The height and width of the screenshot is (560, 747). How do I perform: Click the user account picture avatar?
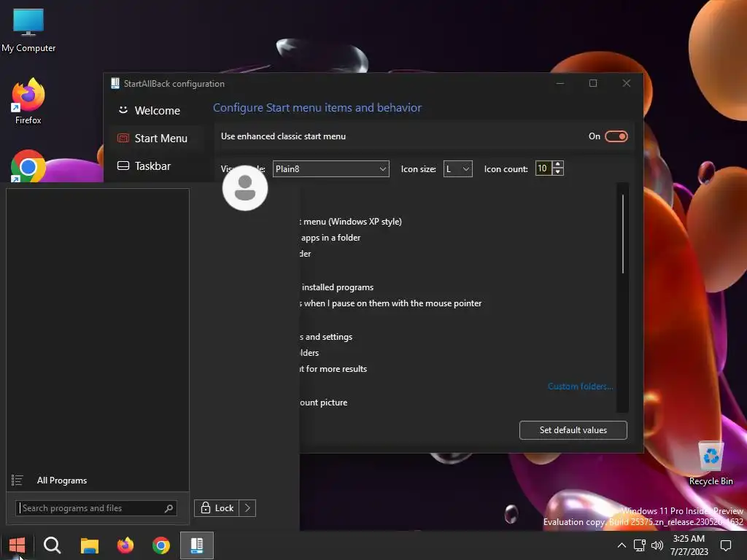pos(245,187)
